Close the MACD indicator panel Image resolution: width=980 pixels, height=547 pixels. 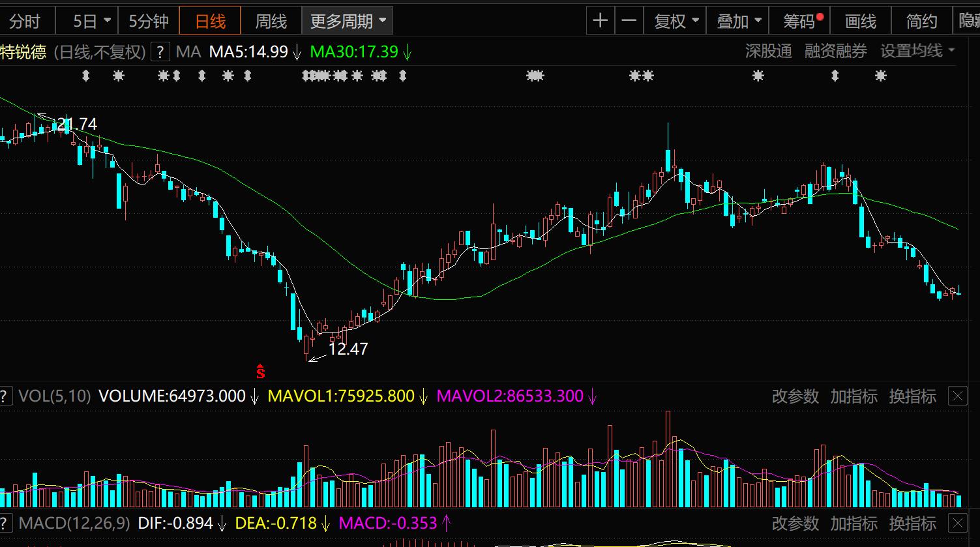click(x=958, y=523)
